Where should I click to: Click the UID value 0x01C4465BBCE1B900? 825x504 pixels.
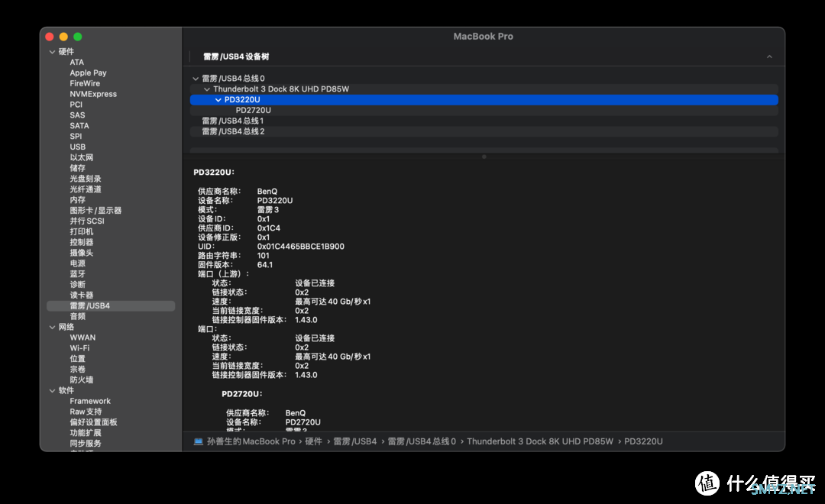click(x=300, y=246)
